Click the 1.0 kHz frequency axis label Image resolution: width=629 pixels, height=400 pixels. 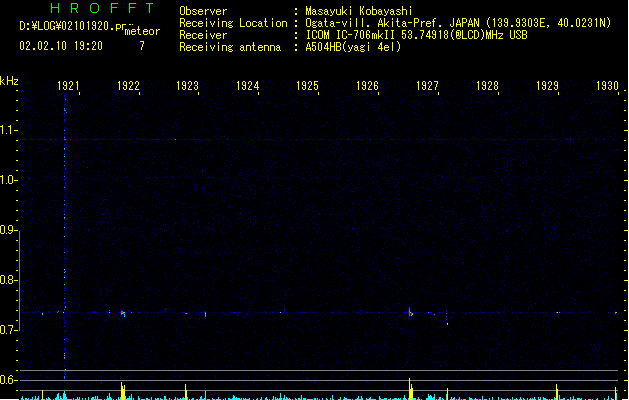coord(8,180)
